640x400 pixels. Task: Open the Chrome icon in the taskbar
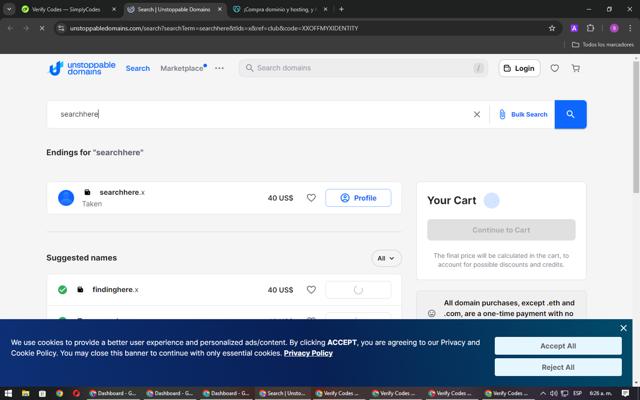click(60, 393)
